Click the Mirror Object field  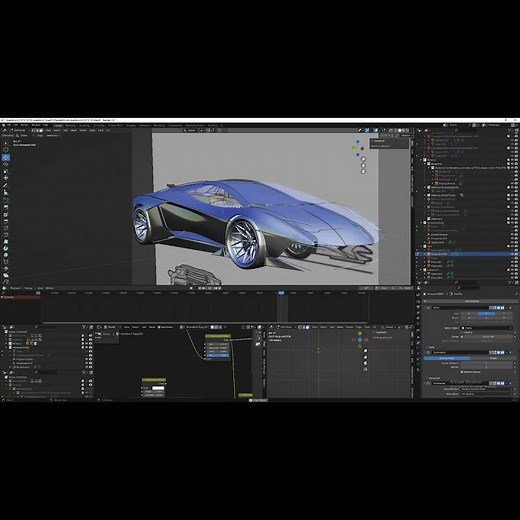point(486,328)
